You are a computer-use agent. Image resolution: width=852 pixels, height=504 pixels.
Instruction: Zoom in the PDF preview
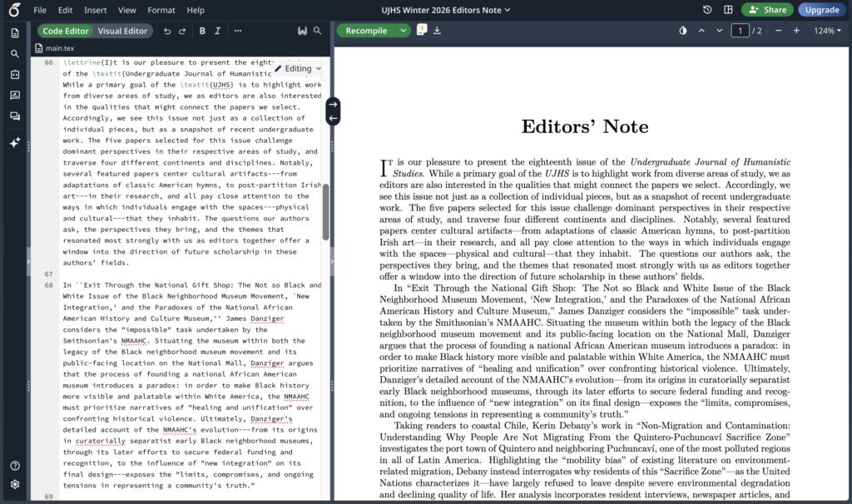click(796, 31)
